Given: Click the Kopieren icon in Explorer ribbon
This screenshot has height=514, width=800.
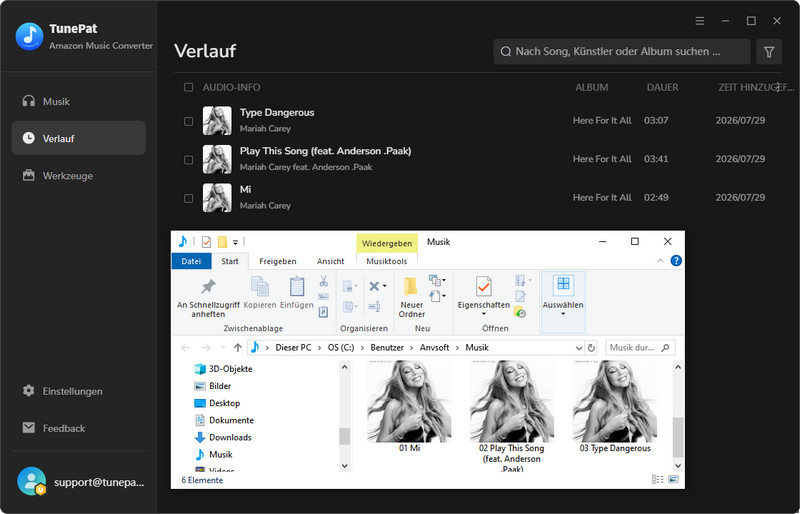Looking at the screenshot, I should coord(260,286).
